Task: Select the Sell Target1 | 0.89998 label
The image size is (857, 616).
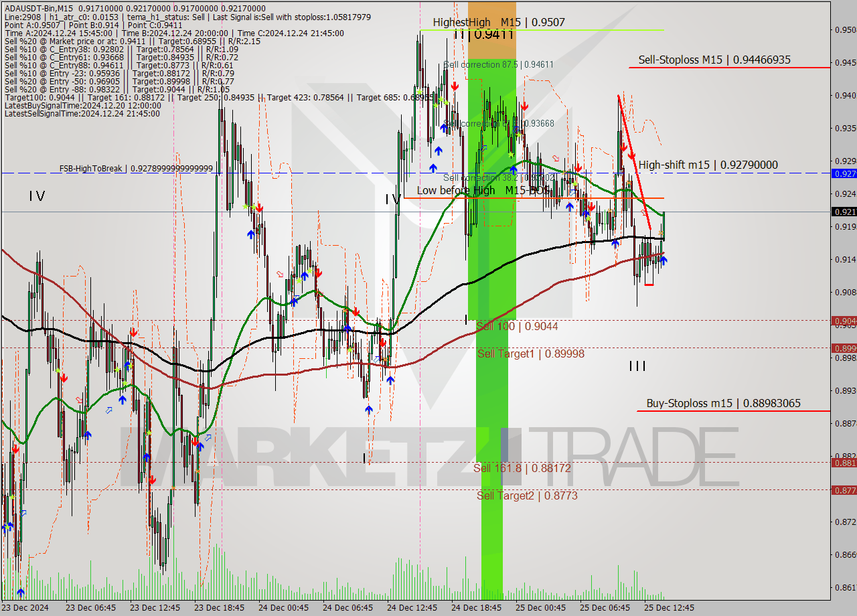Action: coord(530,354)
